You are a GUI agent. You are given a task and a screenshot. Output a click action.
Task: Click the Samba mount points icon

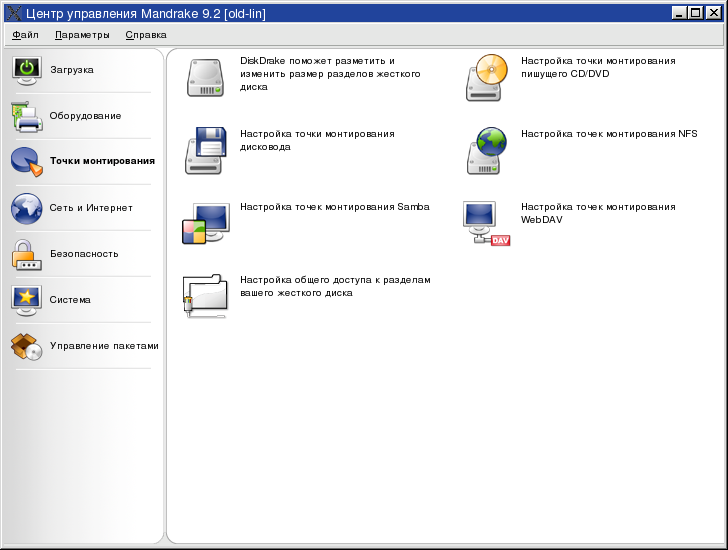coord(206,223)
